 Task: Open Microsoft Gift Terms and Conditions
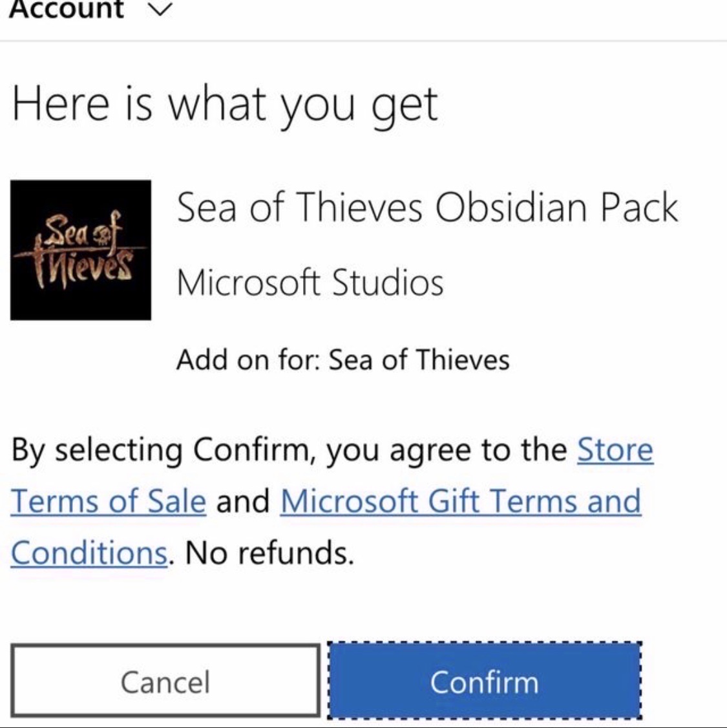point(459,501)
